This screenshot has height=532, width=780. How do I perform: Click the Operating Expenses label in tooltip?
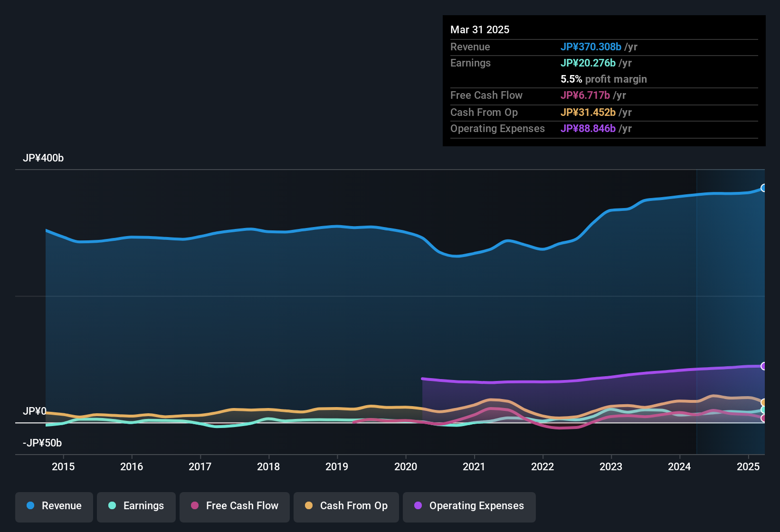click(x=497, y=128)
